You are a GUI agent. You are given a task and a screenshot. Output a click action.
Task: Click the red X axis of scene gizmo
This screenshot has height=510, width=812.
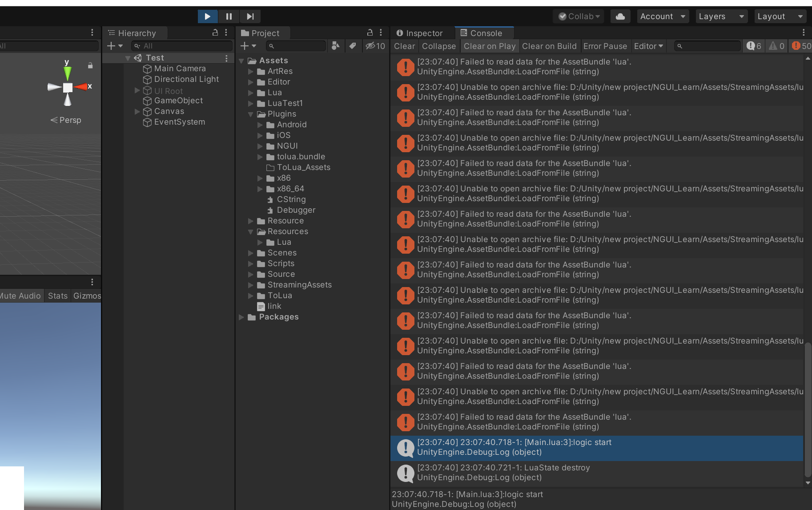point(81,87)
